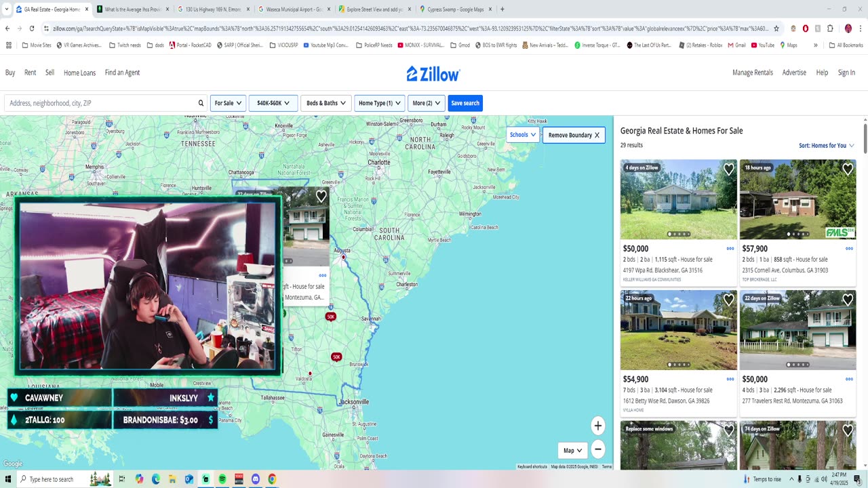Open more options for the $50,000 Blackshear listing
Image resolution: width=868 pixels, height=488 pixels.
pyautogui.click(x=730, y=249)
